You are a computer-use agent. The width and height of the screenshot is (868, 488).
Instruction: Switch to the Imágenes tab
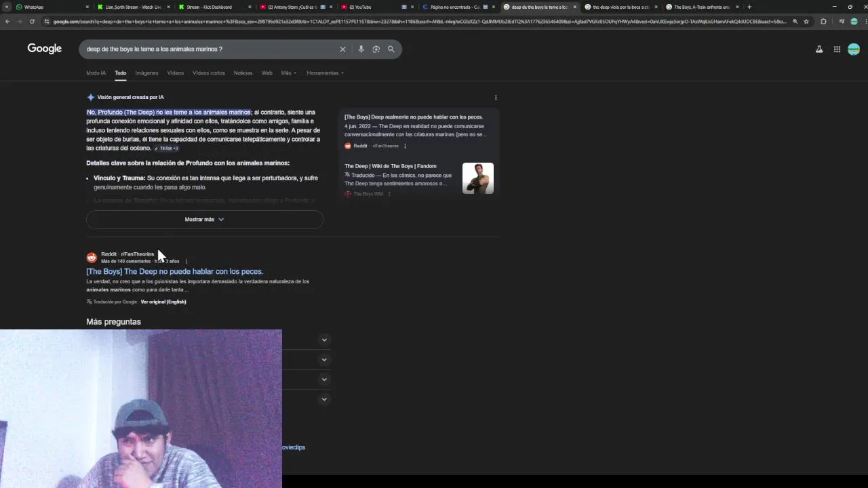[x=146, y=73]
